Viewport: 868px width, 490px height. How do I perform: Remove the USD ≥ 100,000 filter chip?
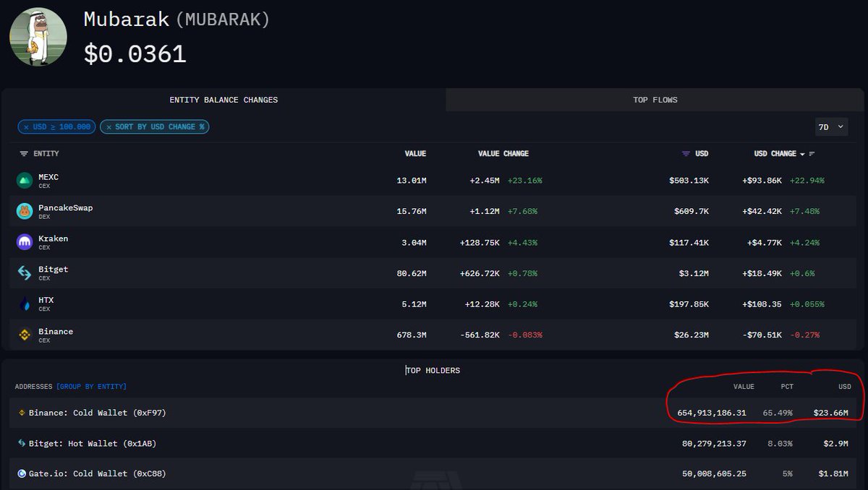click(x=27, y=127)
